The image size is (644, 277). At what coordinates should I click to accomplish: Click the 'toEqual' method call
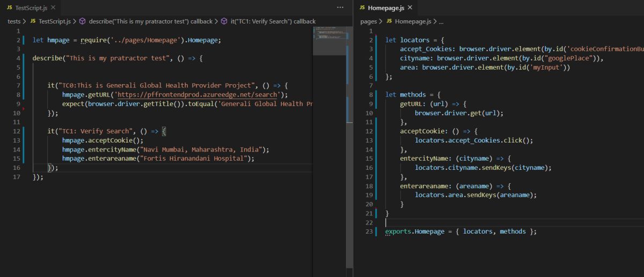click(x=203, y=104)
